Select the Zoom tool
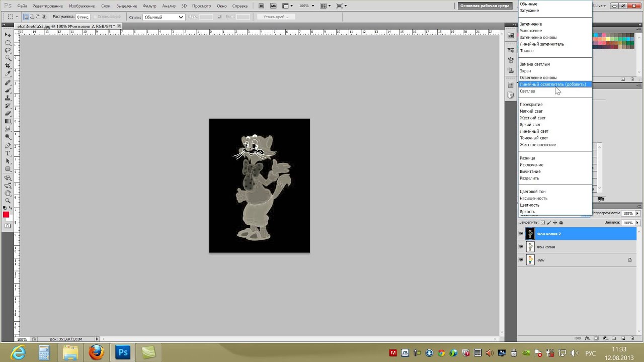This screenshot has height=362, width=644. tap(8, 201)
